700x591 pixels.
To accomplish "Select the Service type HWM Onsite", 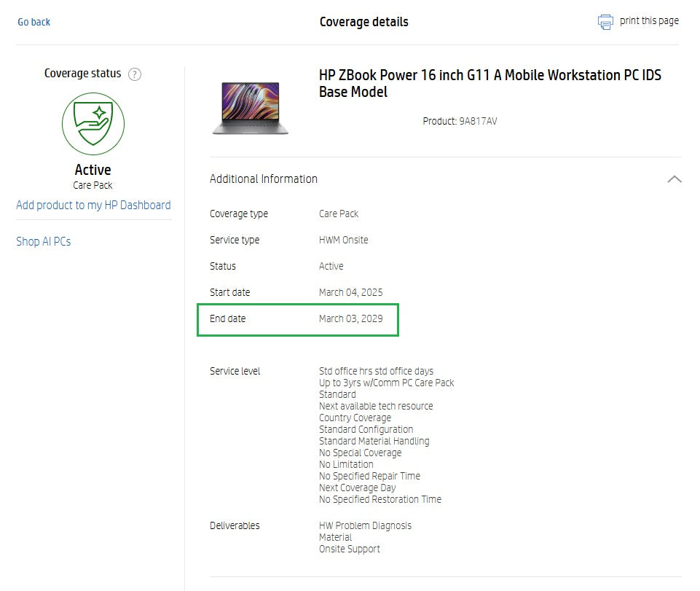I will pos(342,240).
